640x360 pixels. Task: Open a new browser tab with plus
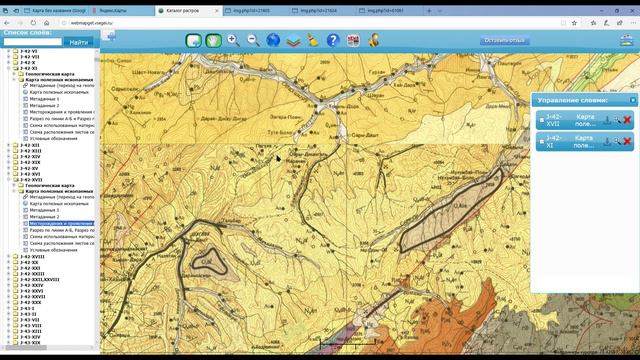(x=429, y=11)
